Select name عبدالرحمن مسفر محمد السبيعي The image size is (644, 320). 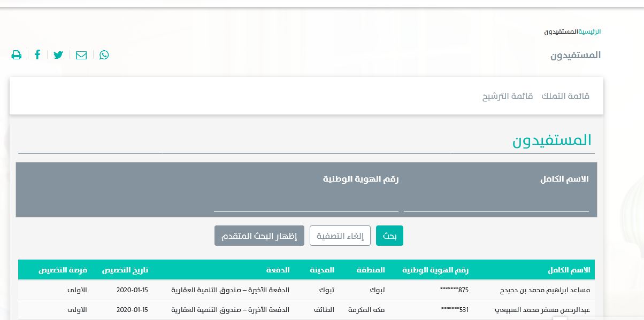(542, 310)
